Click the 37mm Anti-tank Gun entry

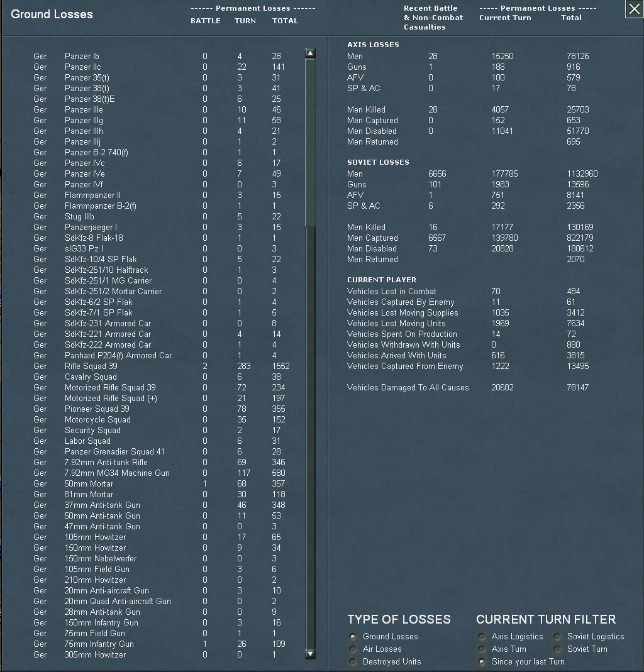click(102, 505)
